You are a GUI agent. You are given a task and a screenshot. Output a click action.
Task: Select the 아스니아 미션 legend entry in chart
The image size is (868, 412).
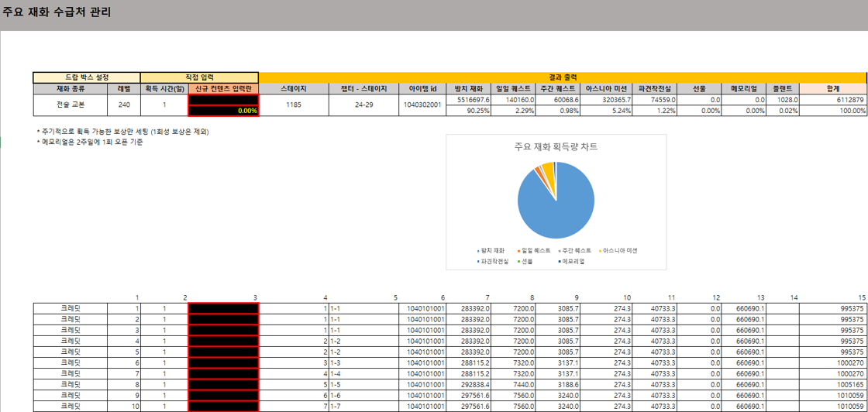618,250
